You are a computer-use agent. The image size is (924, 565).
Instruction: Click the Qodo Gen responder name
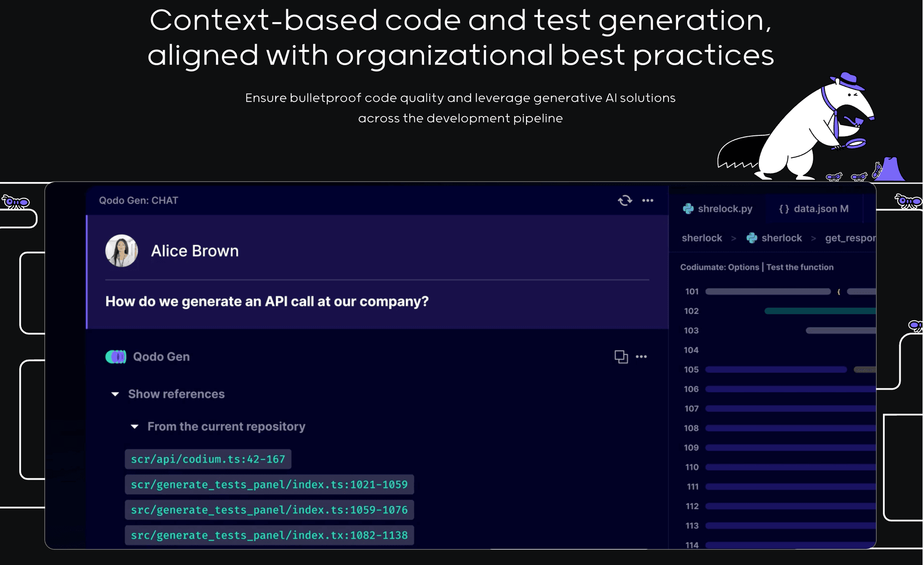[161, 357]
